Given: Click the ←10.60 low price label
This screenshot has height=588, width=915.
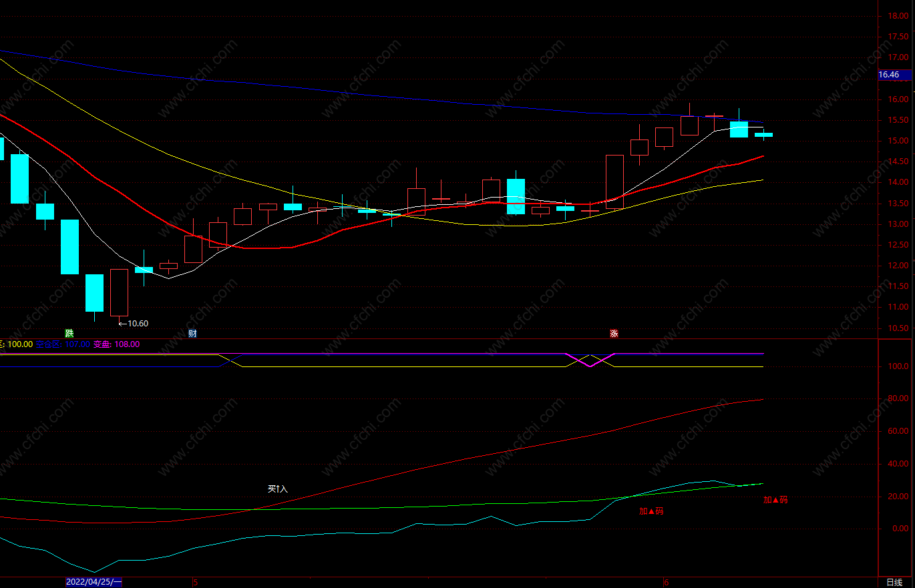Looking at the screenshot, I should (x=134, y=324).
